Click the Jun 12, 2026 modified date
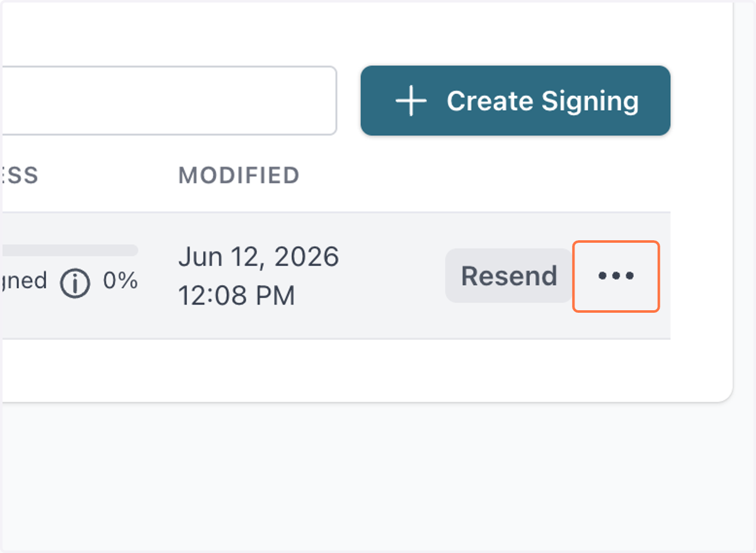 pyautogui.click(x=259, y=257)
